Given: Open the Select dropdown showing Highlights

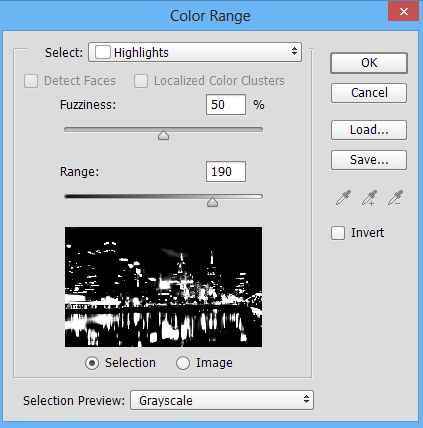Looking at the screenshot, I should [x=195, y=52].
